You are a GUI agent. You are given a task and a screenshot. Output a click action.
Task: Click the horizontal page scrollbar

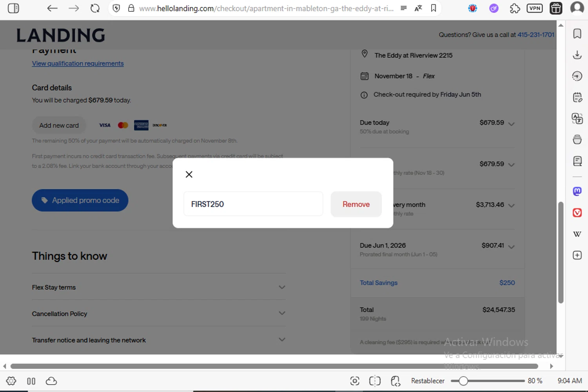click(274, 366)
